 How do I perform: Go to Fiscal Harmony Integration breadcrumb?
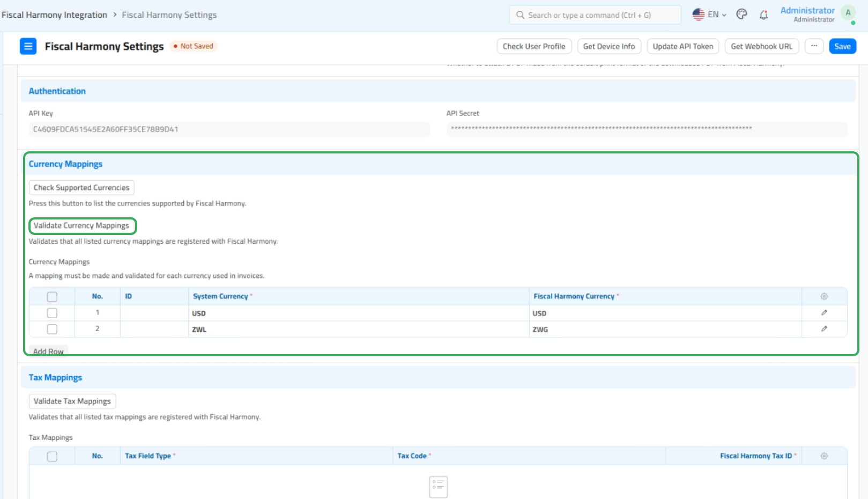click(54, 15)
